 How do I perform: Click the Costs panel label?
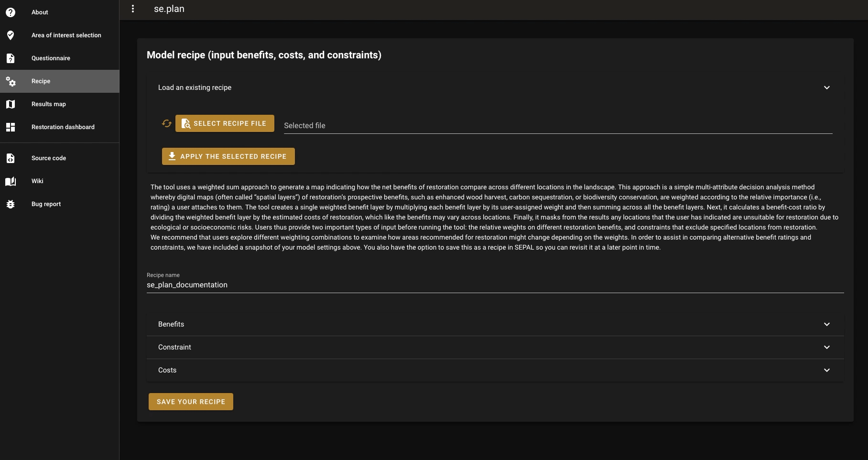(167, 370)
